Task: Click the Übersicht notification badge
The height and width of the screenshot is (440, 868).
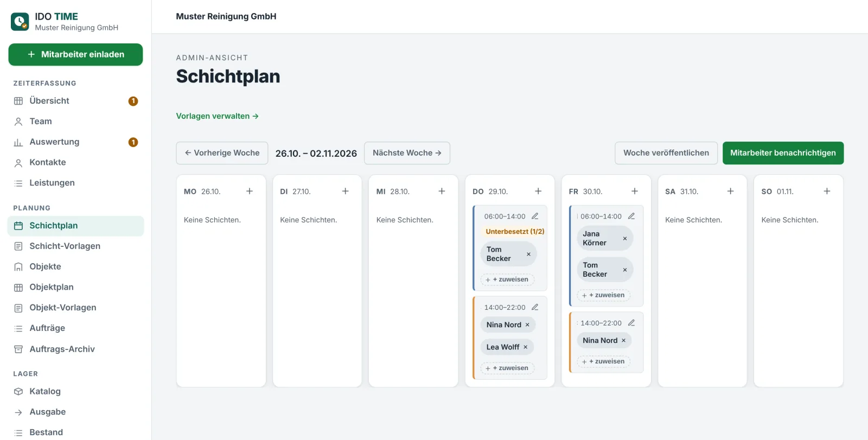Action: 133,101
